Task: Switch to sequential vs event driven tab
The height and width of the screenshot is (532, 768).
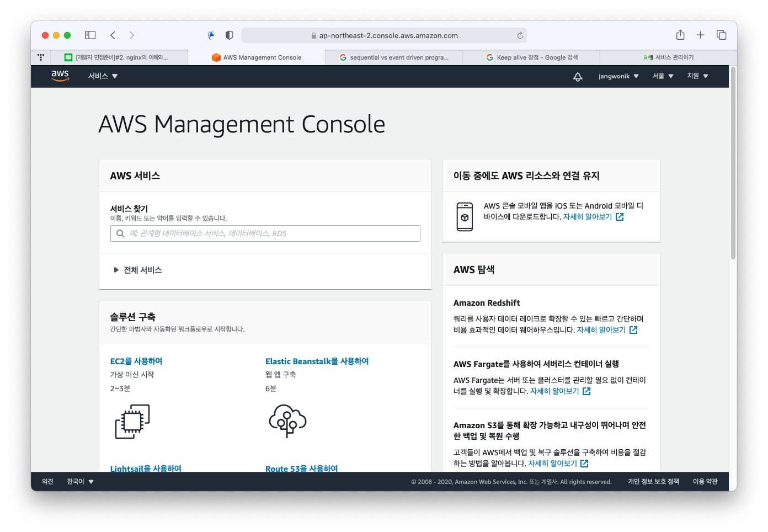Action: 394,57
